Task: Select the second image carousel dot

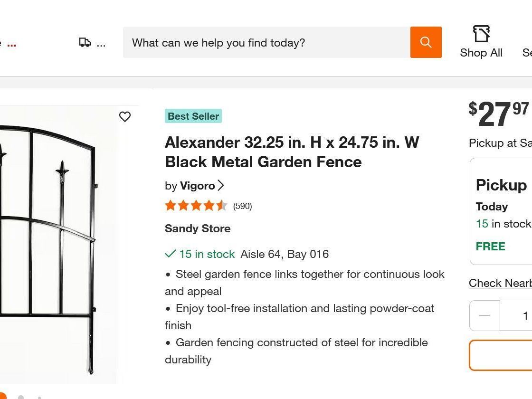Action: [x=21, y=397]
